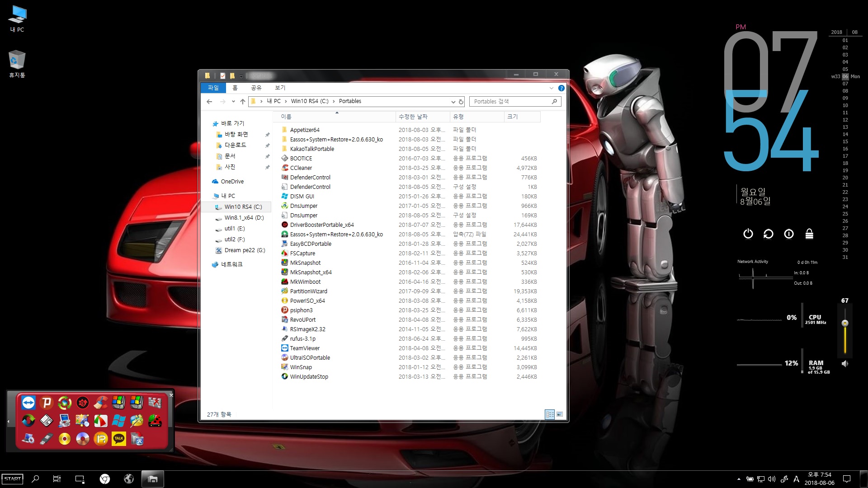This screenshot has height=488, width=868.
Task: Open the 파일 ribbon tab
Action: (x=213, y=88)
